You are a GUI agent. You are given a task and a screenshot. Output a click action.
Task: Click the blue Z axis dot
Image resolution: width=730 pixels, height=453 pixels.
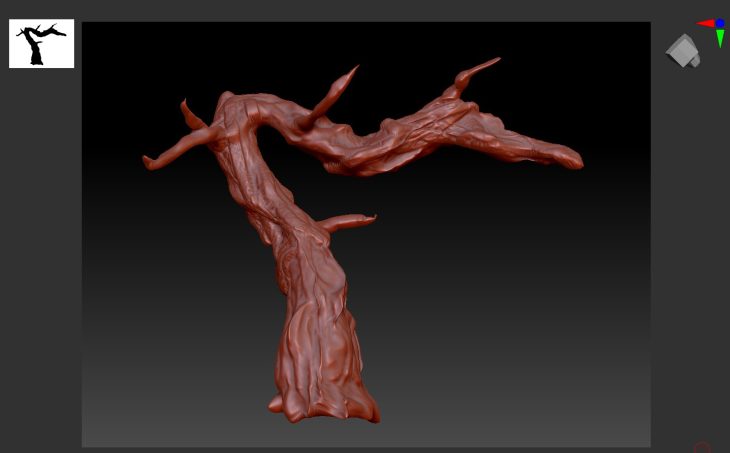pos(720,23)
